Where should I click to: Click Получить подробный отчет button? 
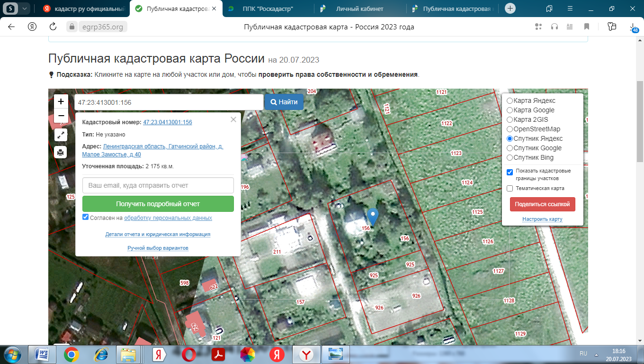[x=158, y=204]
